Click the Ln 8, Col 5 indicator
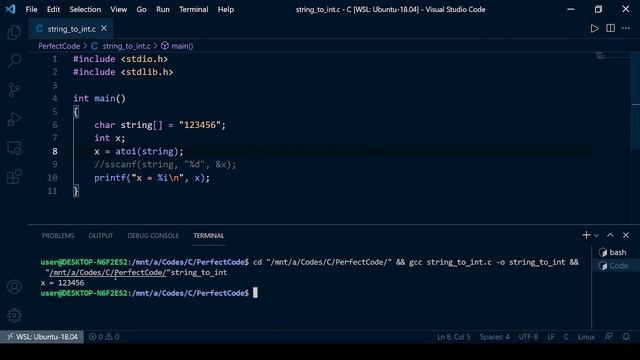The height and width of the screenshot is (360, 640). point(453,337)
